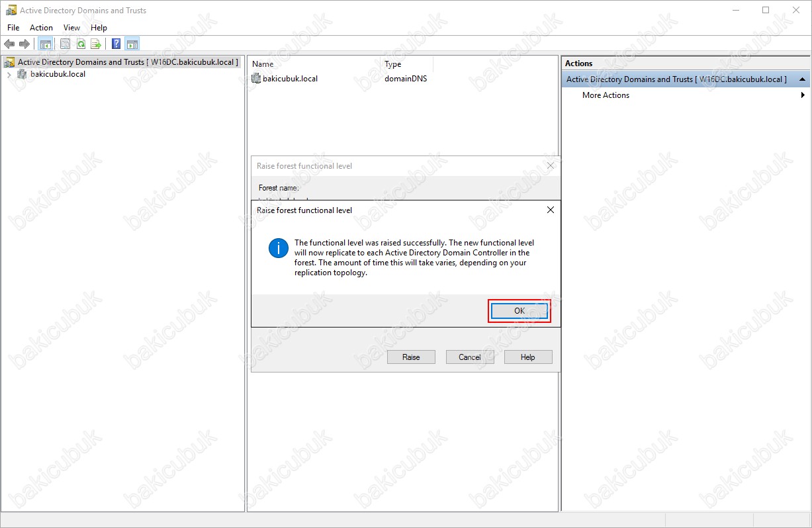Close the success message dialog
The height and width of the screenshot is (528, 812).
tap(550, 210)
